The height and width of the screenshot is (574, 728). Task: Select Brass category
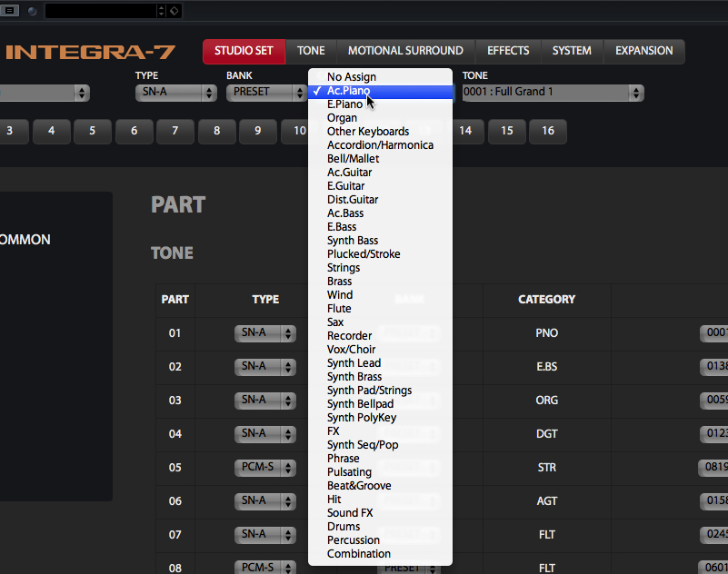[380, 282]
